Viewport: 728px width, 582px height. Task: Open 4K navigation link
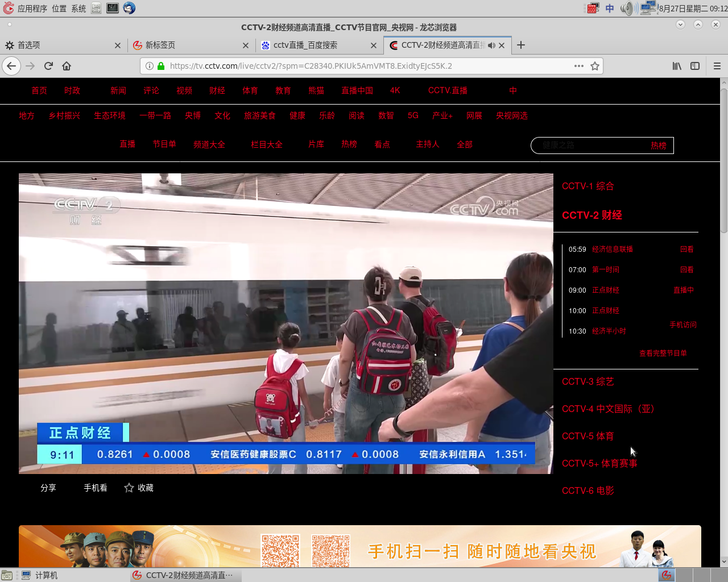coord(395,90)
